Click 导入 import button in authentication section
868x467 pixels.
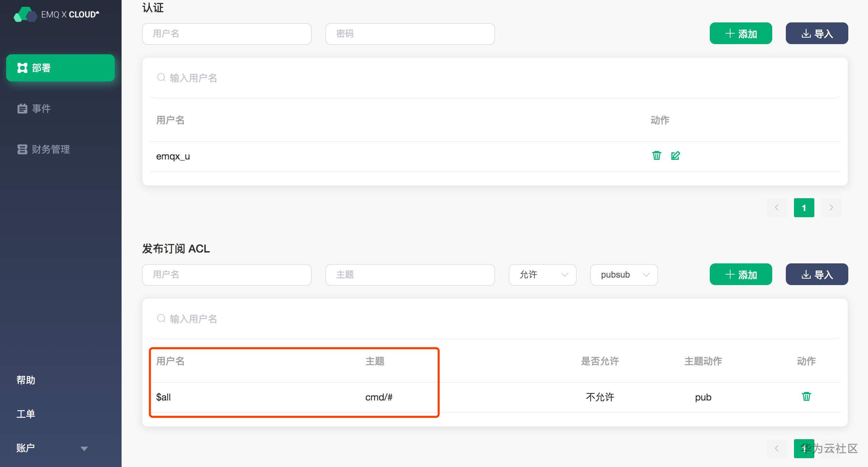click(x=817, y=34)
